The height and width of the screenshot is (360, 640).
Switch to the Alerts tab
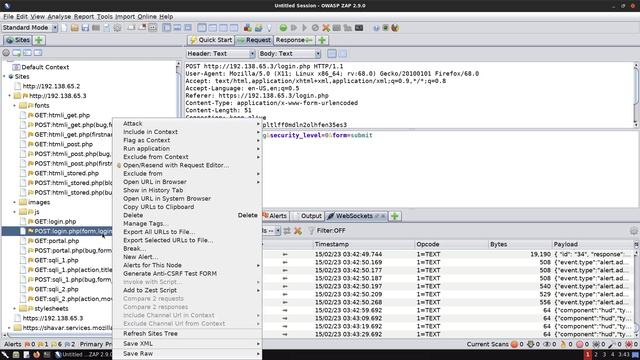coord(275,216)
